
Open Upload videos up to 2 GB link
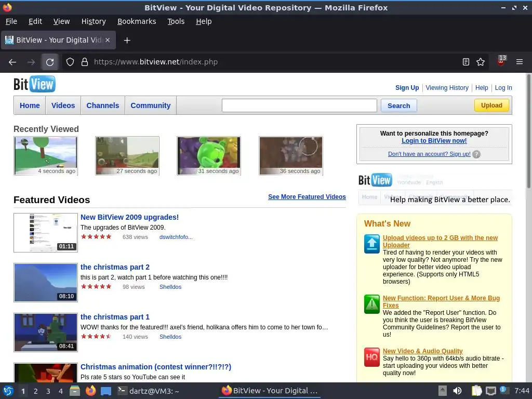click(x=440, y=241)
